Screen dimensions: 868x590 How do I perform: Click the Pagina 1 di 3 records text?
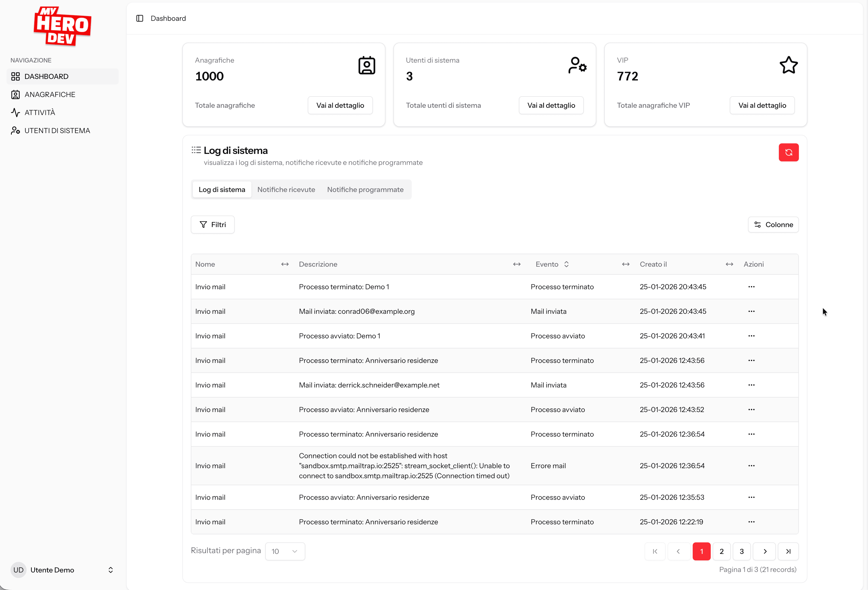(758, 569)
